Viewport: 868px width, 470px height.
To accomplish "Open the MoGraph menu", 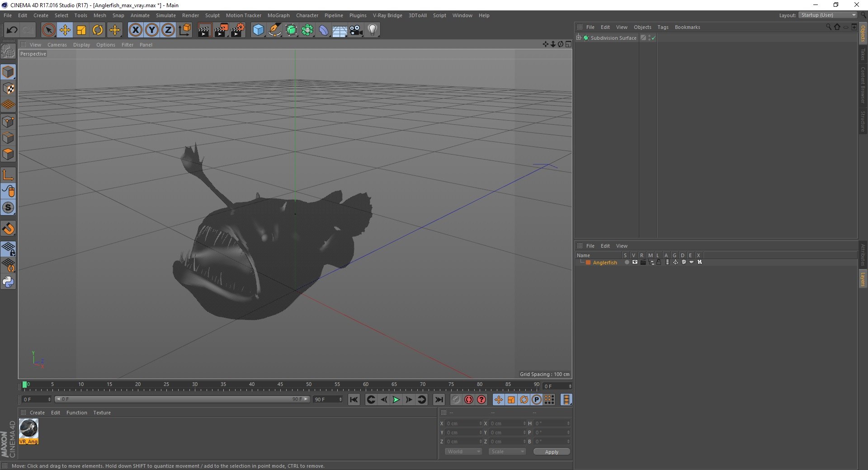I will point(278,15).
